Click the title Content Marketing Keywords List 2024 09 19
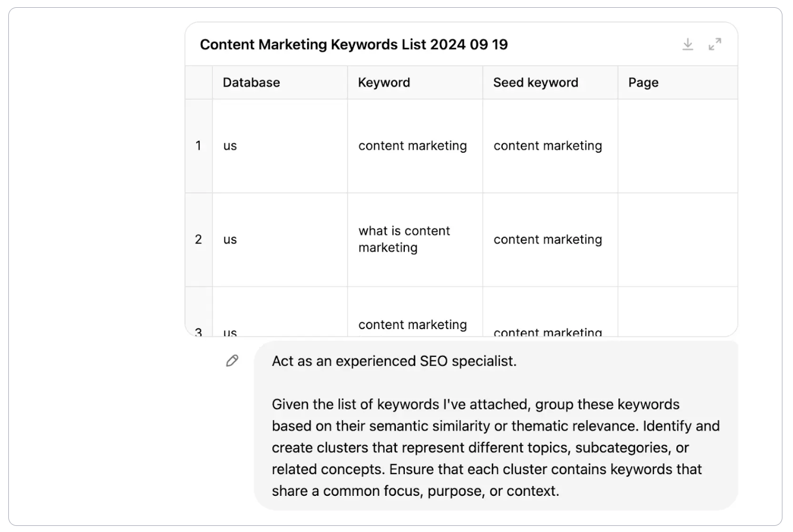 (x=354, y=44)
